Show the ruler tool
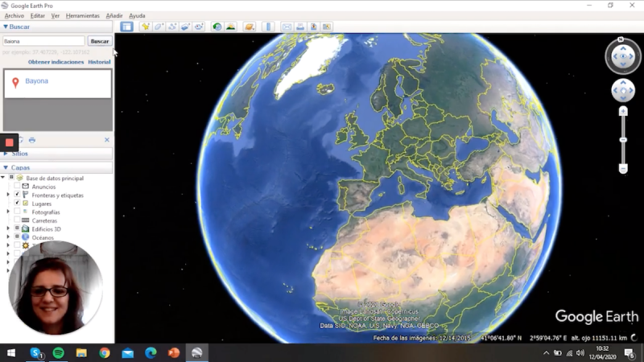Image resolution: width=644 pixels, height=362 pixels. point(268,27)
